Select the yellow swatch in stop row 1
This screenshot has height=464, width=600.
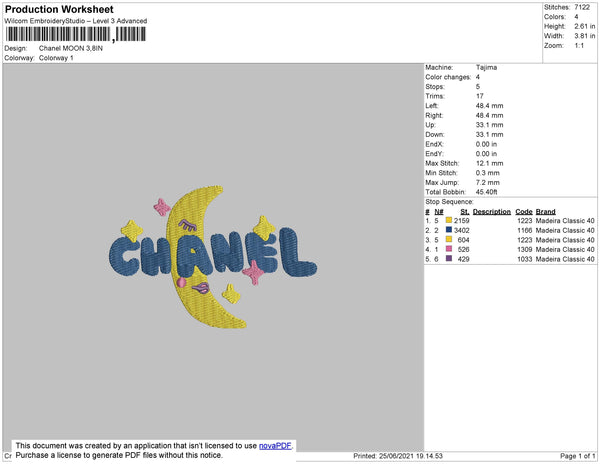449,220
